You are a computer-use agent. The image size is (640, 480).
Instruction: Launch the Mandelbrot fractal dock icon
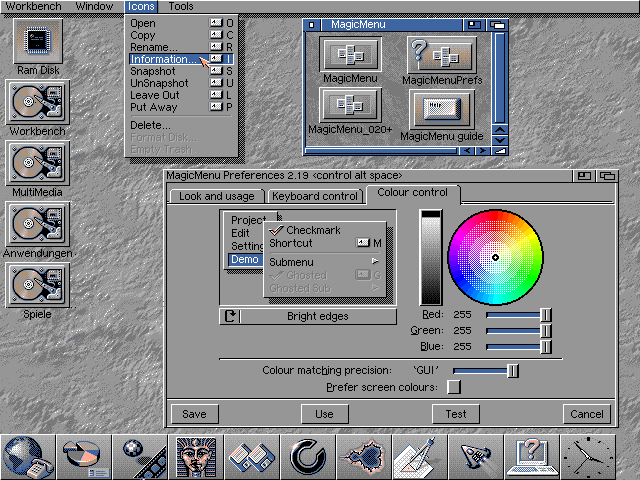click(x=364, y=457)
